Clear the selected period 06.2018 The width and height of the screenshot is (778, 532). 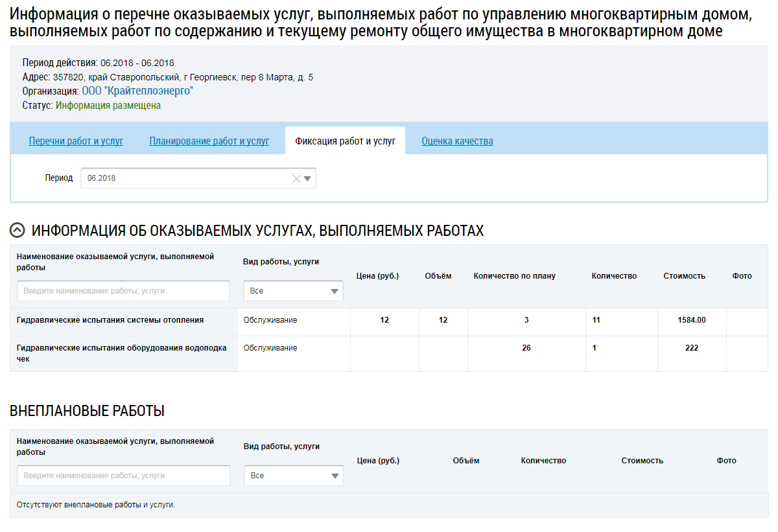point(296,179)
